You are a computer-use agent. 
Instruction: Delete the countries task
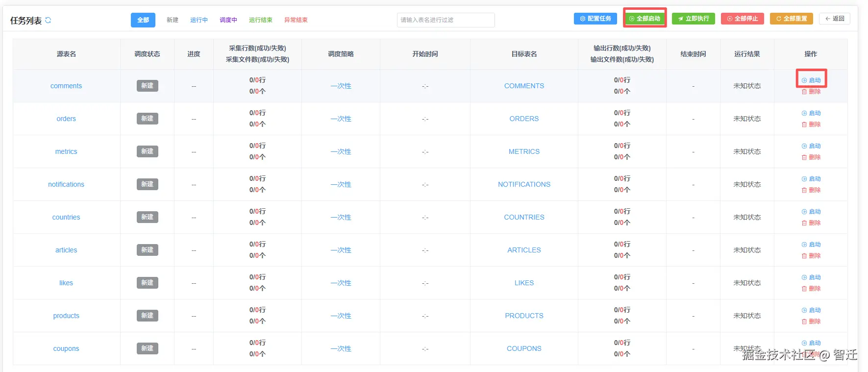(811, 223)
